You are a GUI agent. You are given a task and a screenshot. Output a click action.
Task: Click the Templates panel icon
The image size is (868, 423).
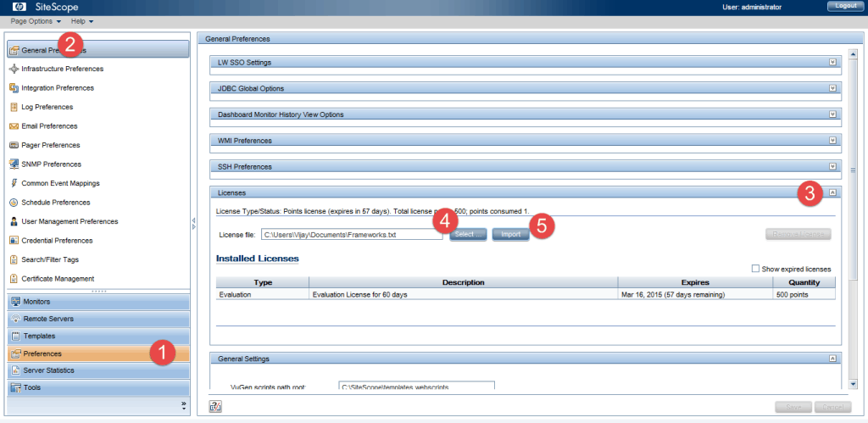pos(15,336)
